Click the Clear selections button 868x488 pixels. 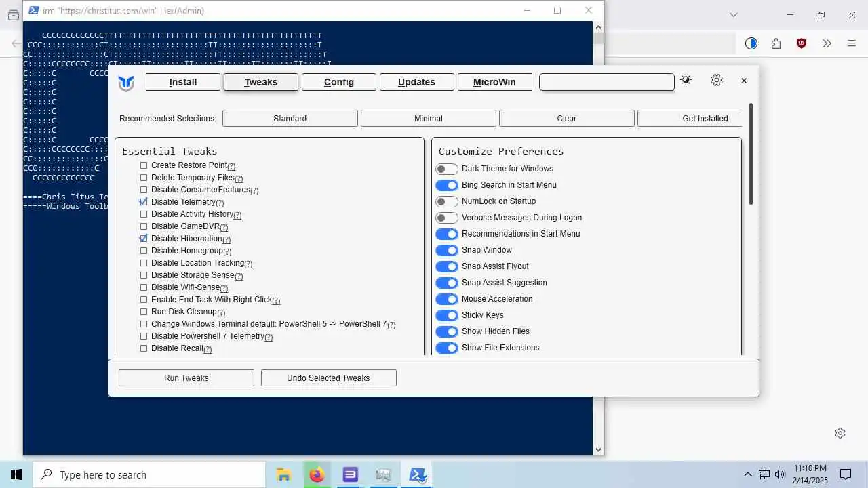click(x=567, y=119)
